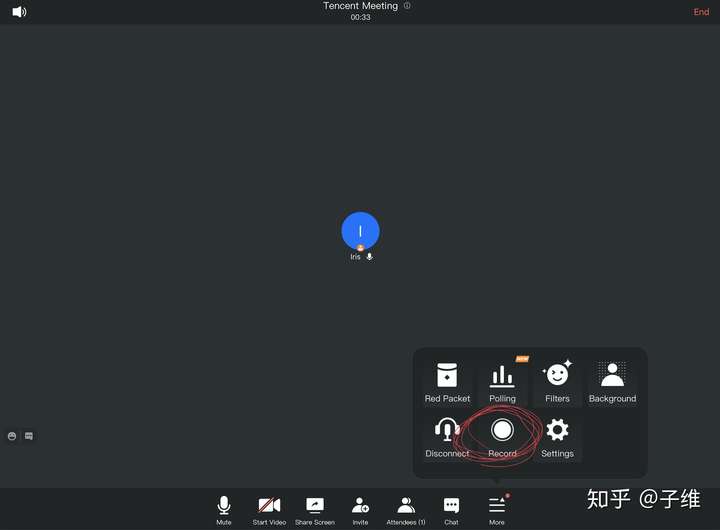Screen dimensions: 720x530
Task: Click Iris's microphone status icon
Action: click(x=370, y=257)
